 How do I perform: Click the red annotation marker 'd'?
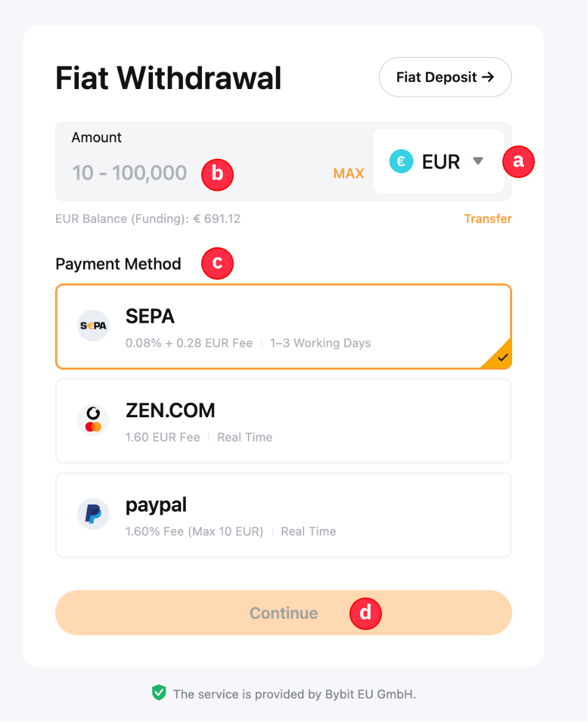[x=365, y=613]
